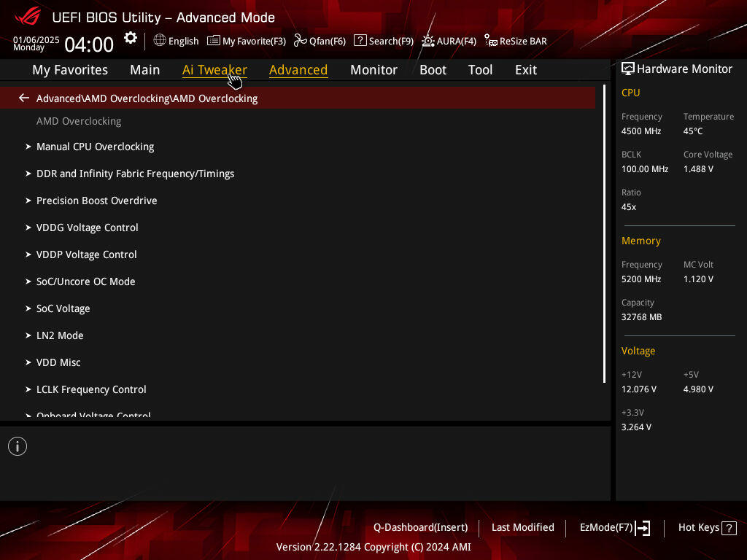Screen dimensions: 747x560
Task: Open the My Favorites tab
Action: pos(70,70)
